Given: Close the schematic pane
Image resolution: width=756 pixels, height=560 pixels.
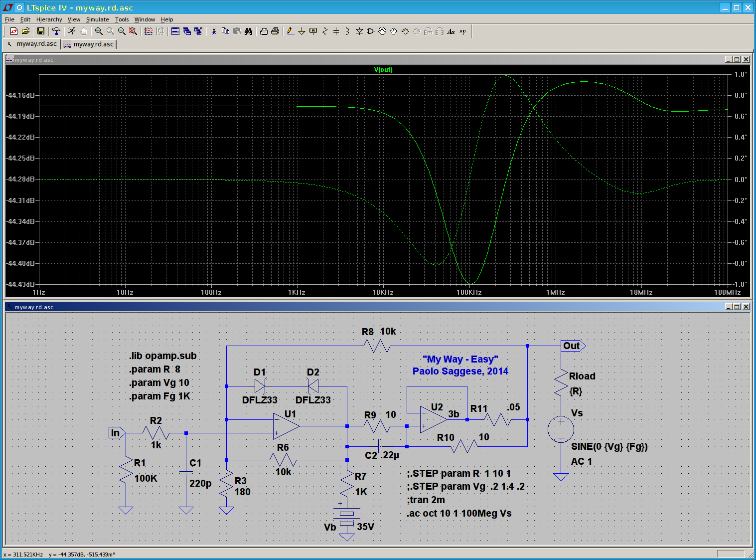Looking at the screenshot, I should [x=746, y=307].
